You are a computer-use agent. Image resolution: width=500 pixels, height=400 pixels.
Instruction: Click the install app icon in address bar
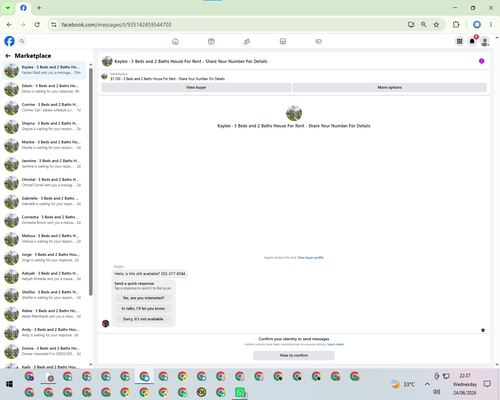tap(411, 25)
